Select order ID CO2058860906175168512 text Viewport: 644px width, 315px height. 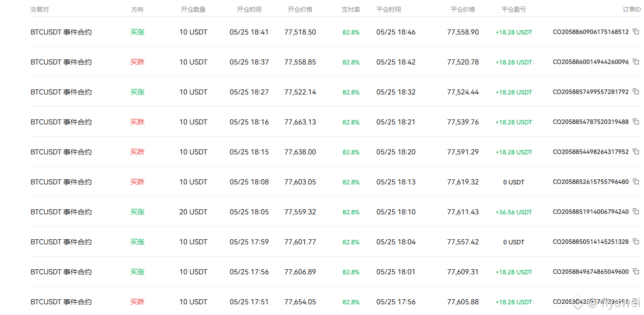click(x=591, y=32)
